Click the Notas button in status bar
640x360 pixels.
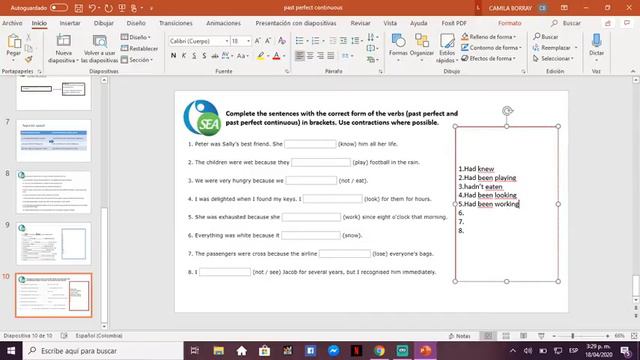[460, 336]
